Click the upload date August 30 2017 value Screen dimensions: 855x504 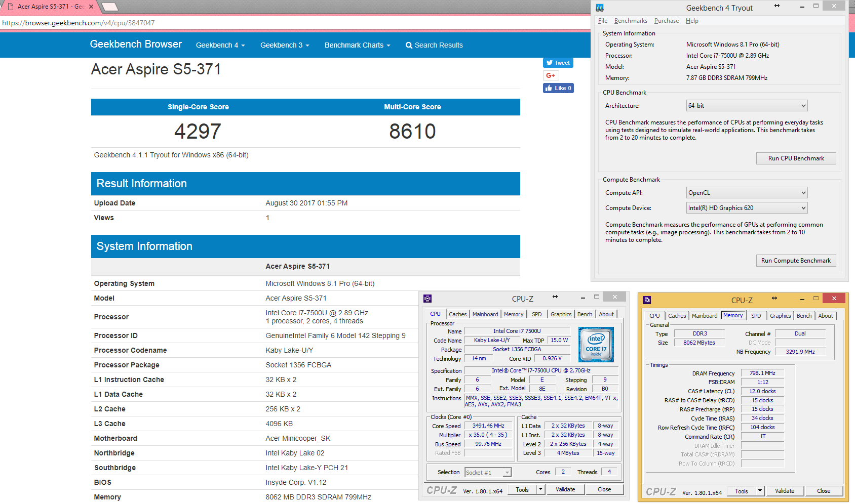point(306,203)
